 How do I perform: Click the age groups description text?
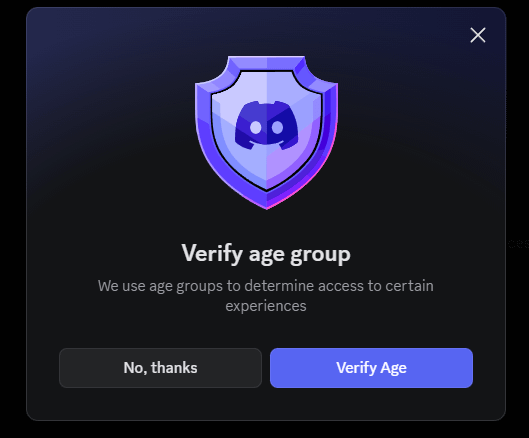coord(266,296)
